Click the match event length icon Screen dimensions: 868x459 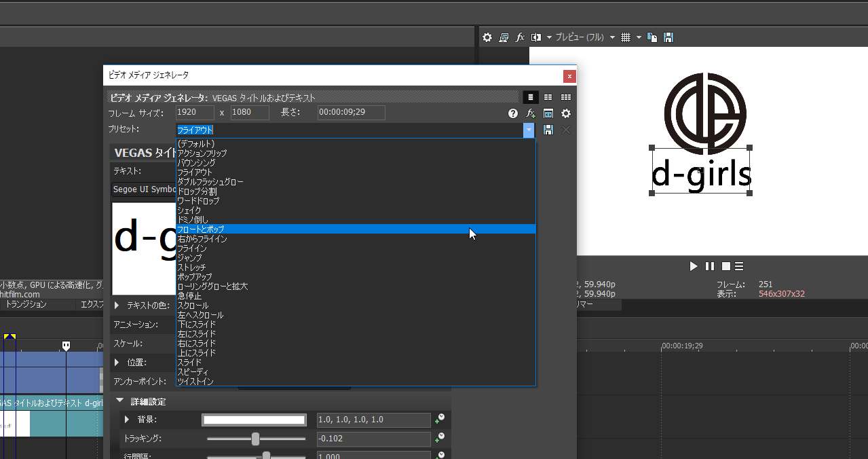[548, 113]
